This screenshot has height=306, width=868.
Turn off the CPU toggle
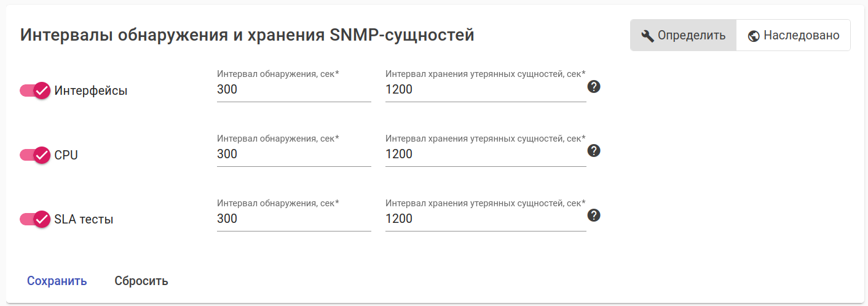[34, 155]
